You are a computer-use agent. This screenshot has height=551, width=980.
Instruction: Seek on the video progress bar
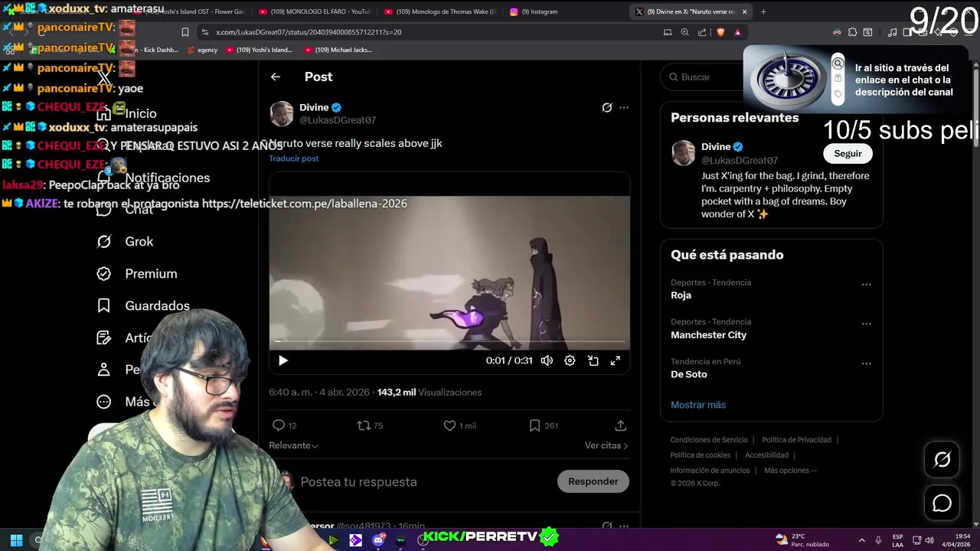(x=449, y=342)
